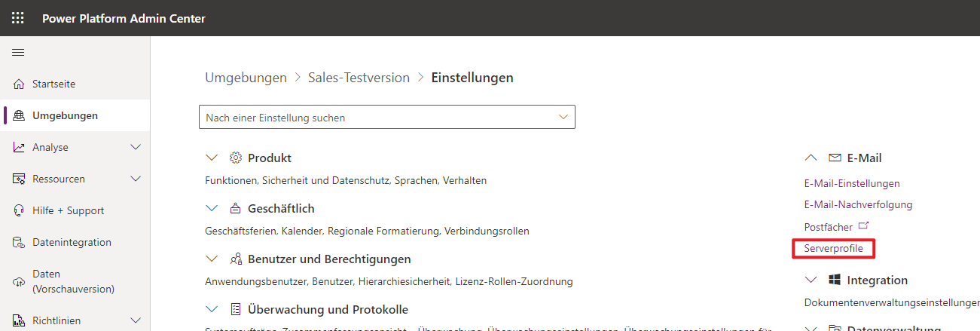Click 'Regionale Formatierung' text

(x=383, y=231)
